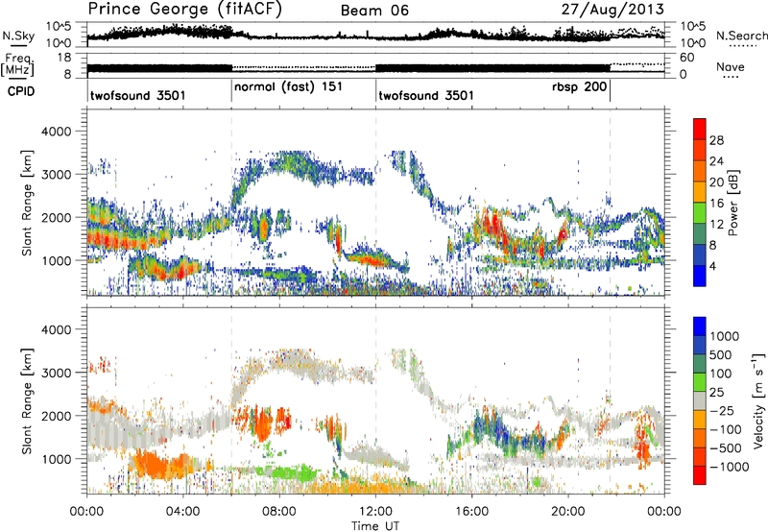
Task: Click 'Slant Range [km]' on the velocity panel
Action: 27,400
